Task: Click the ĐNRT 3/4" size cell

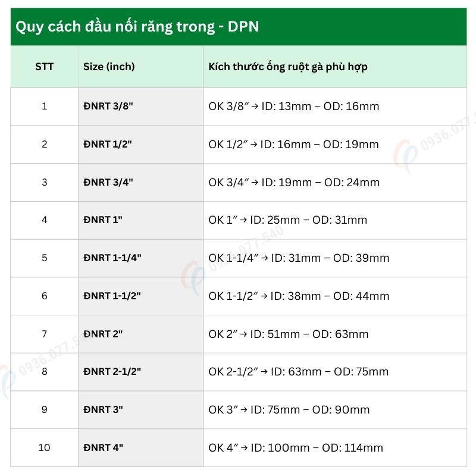Action: 108,182
